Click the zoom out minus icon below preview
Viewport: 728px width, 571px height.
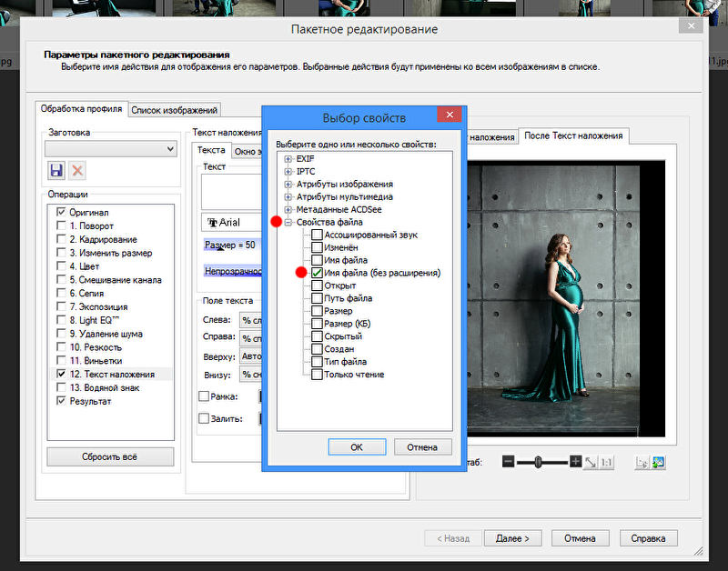click(508, 462)
